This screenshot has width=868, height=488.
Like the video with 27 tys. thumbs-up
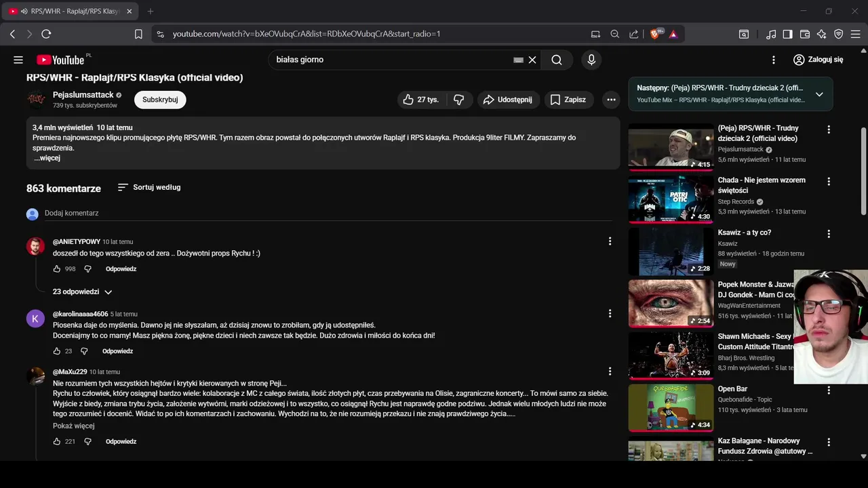420,100
